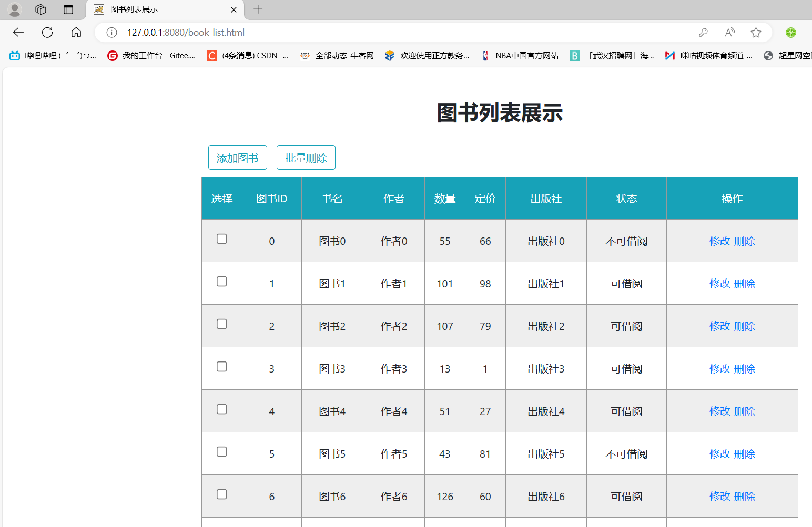Select the 图书列表展示 browser tab
Viewport: 812px width, 527px height.
pyautogui.click(x=165, y=9)
